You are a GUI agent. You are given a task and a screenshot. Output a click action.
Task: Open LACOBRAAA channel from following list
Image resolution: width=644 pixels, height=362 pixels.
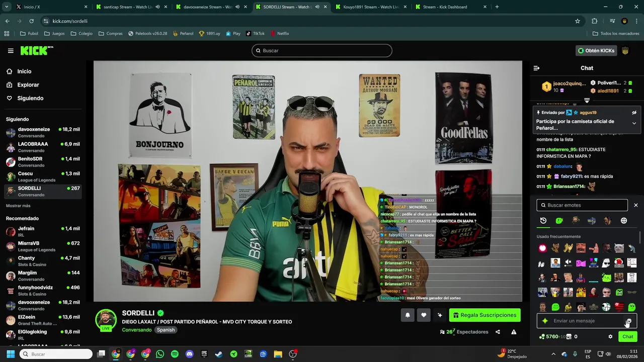pos(43,147)
